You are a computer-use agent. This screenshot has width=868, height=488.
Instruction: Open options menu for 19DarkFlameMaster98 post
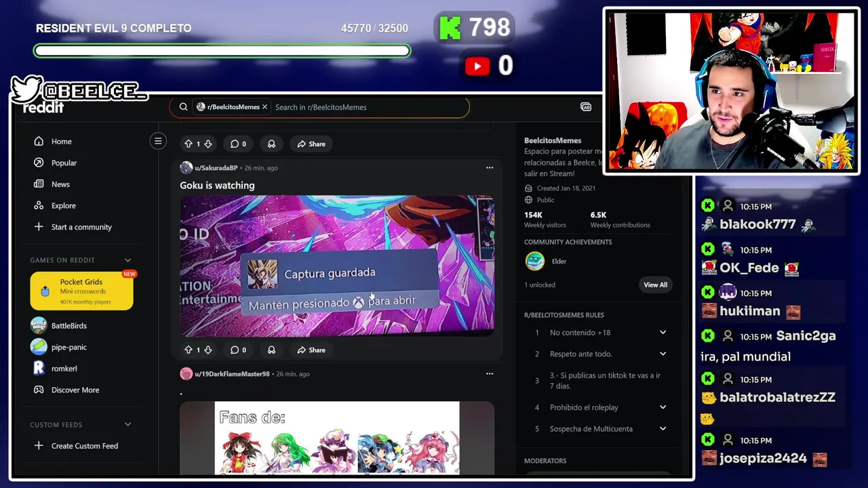click(x=490, y=373)
